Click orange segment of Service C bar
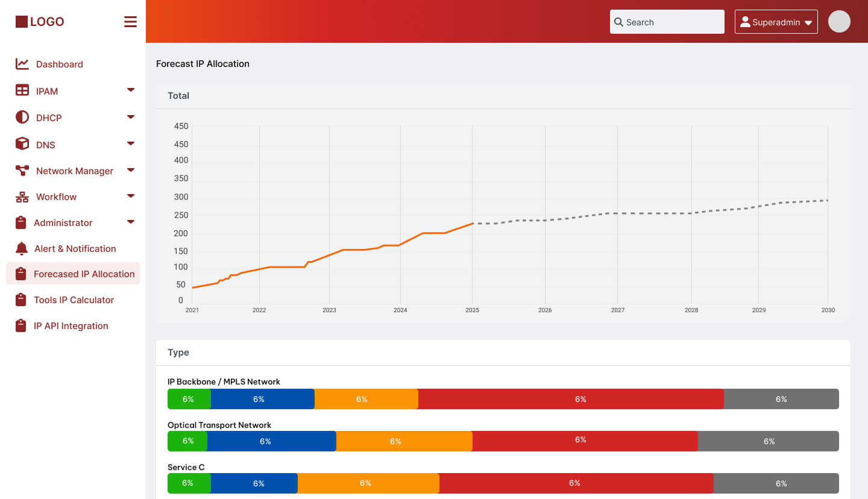 click(368, 483)
